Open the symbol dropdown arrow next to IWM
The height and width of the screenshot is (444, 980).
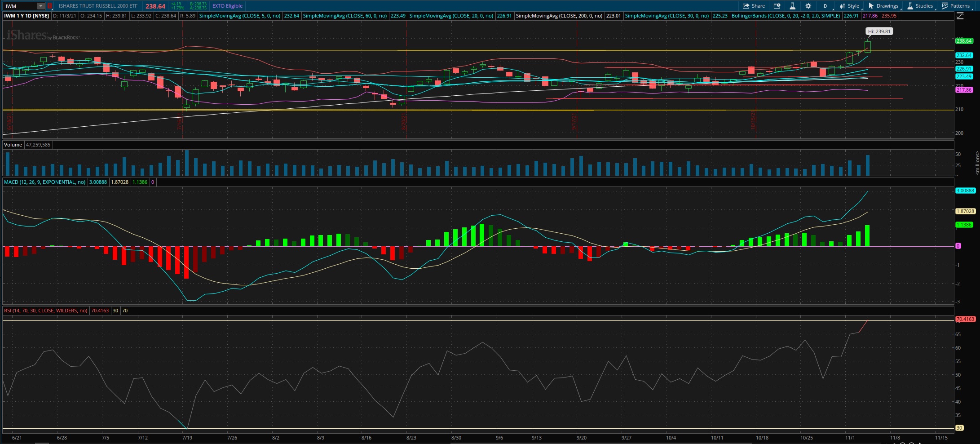click(x=41, y=6)
